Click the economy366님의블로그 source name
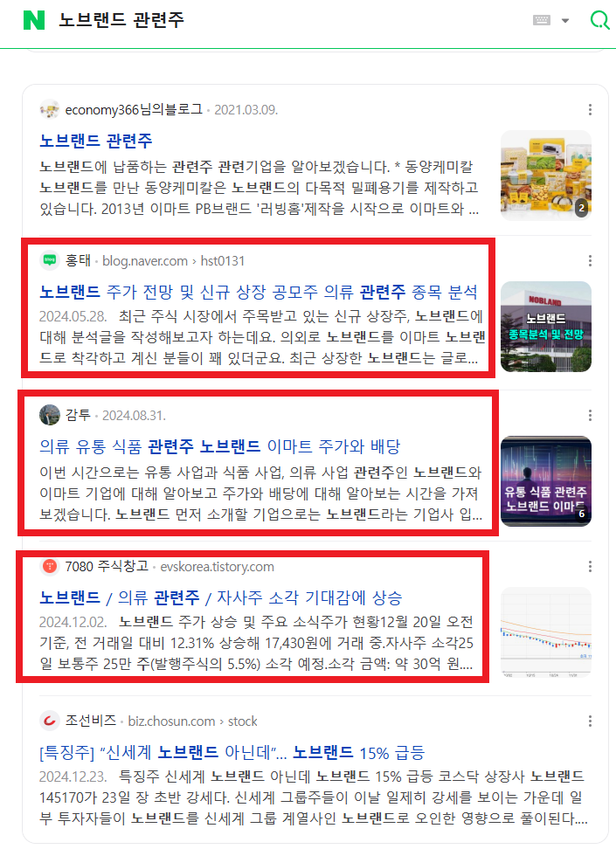The image size is (616, 849). tap(134, 109)
